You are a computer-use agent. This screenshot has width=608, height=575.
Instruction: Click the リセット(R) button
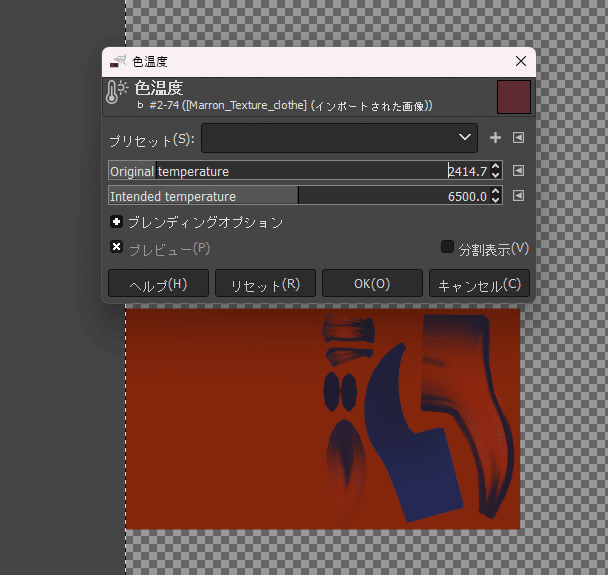[265, 283]
